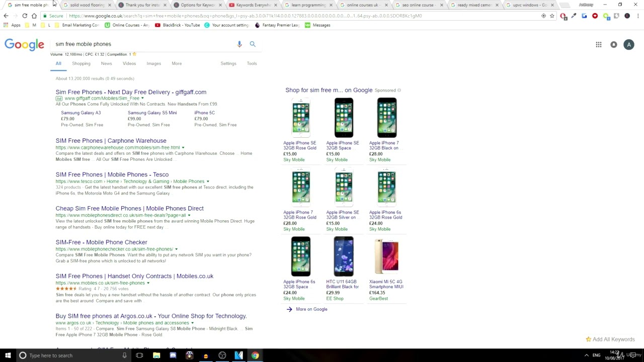Expand Argos result URL dropdown arrow
This screenshot has height=362, width=644.
tap(192, 323)
